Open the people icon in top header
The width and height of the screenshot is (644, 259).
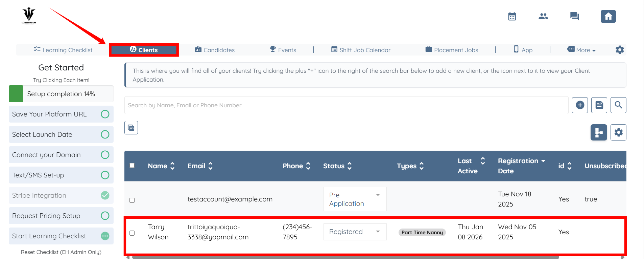(543, 16)
